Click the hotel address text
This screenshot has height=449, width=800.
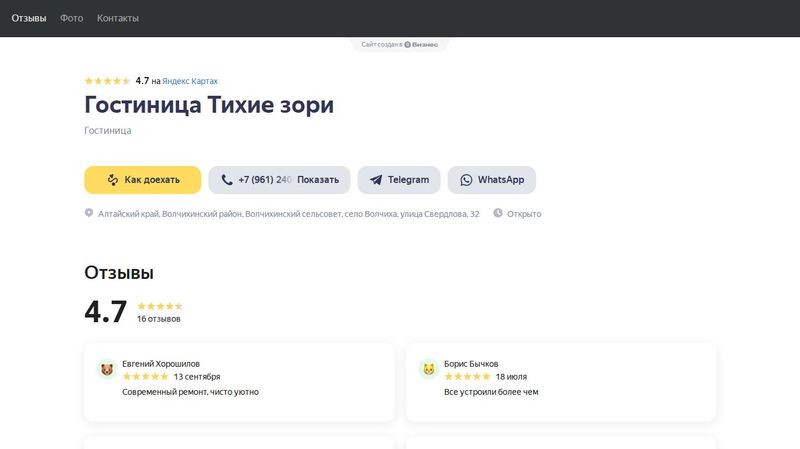click(x=288, y=214)
